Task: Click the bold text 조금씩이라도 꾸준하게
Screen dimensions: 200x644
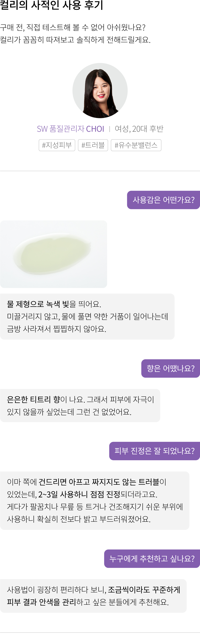Action: point(144,590)
